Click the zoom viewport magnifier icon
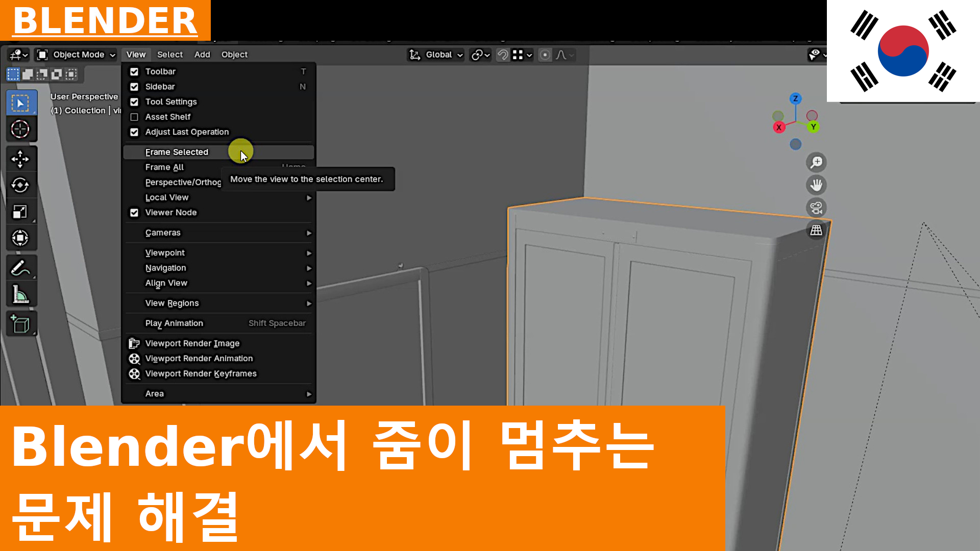 click(816, 162)
